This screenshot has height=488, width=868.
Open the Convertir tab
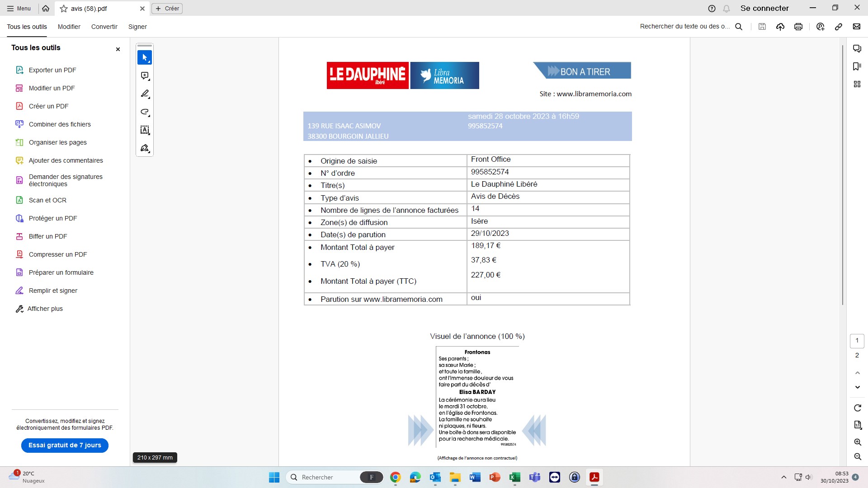click(x=104, y=27)
